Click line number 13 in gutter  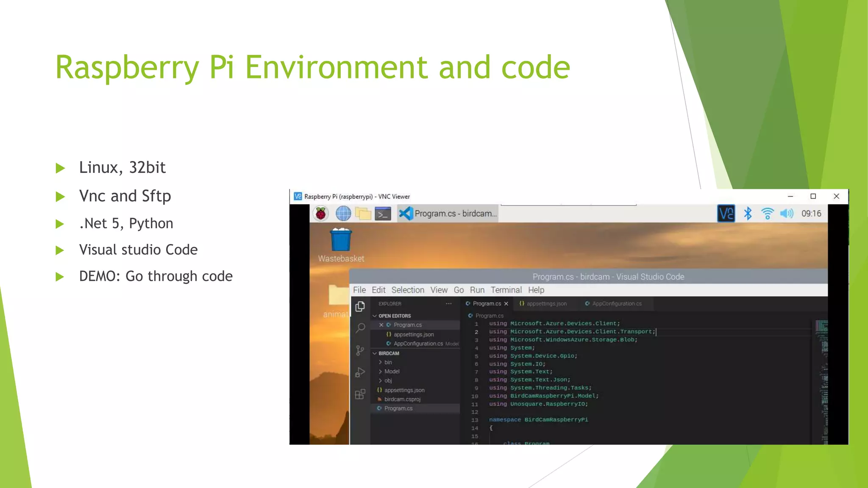point(475,420)
